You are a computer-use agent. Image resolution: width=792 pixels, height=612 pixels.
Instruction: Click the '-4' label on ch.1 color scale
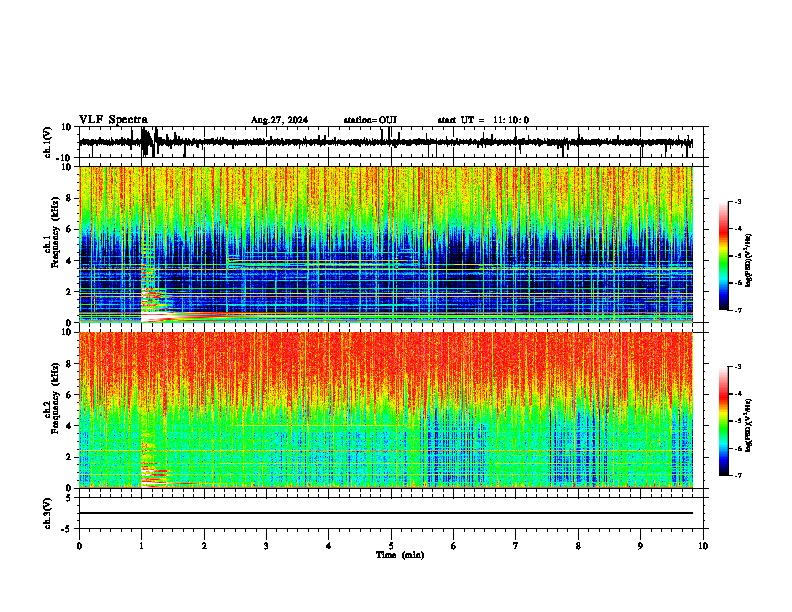738,229
